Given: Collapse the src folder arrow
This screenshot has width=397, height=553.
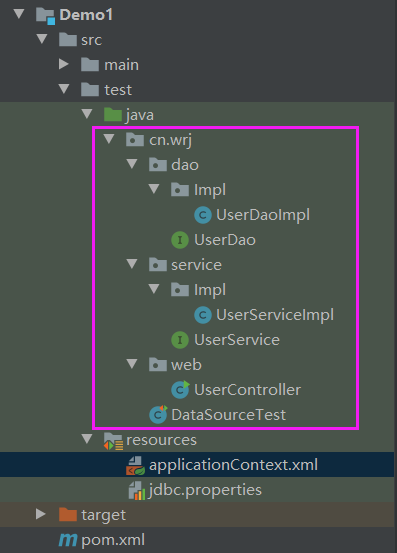Looking at the screenshot, I should 42,39.
